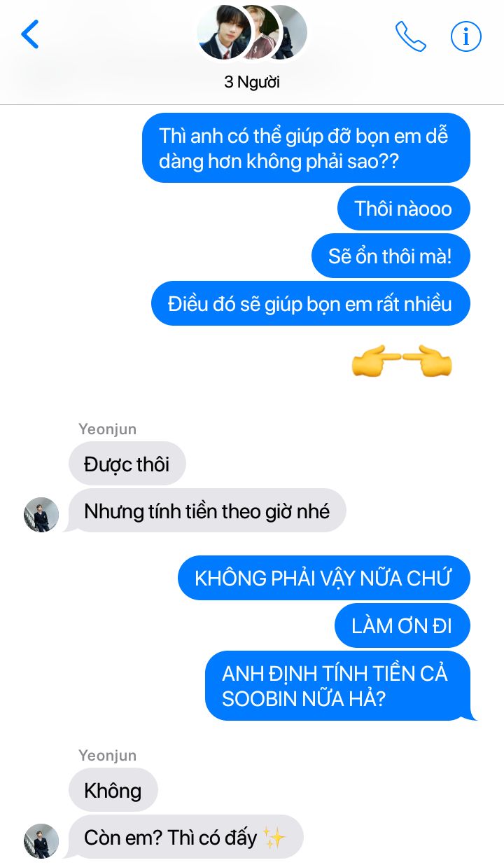Select 'Nhưng tính tiền theo giờ nhé' message
The width and height of the screenshot is (504, 865).
pyautogui.click(x=207, y=511)
